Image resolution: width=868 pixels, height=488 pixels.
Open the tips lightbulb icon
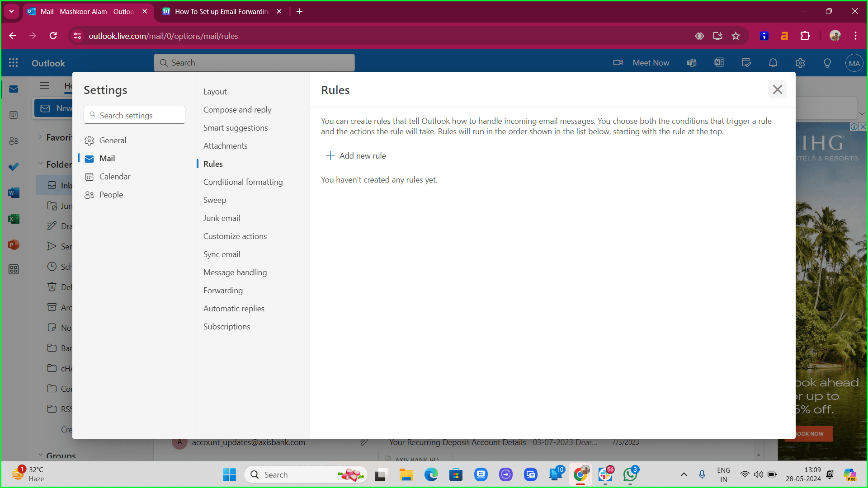click(827, 63)
